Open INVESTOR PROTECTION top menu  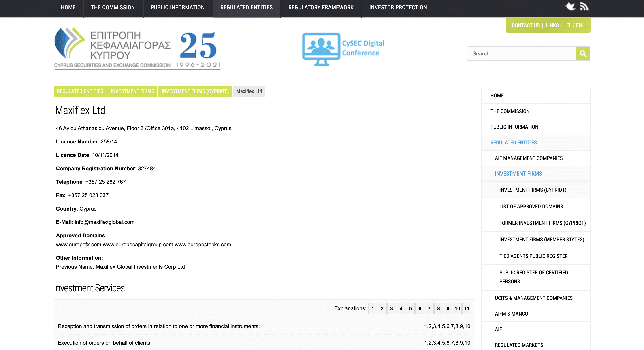pos(398,8)
